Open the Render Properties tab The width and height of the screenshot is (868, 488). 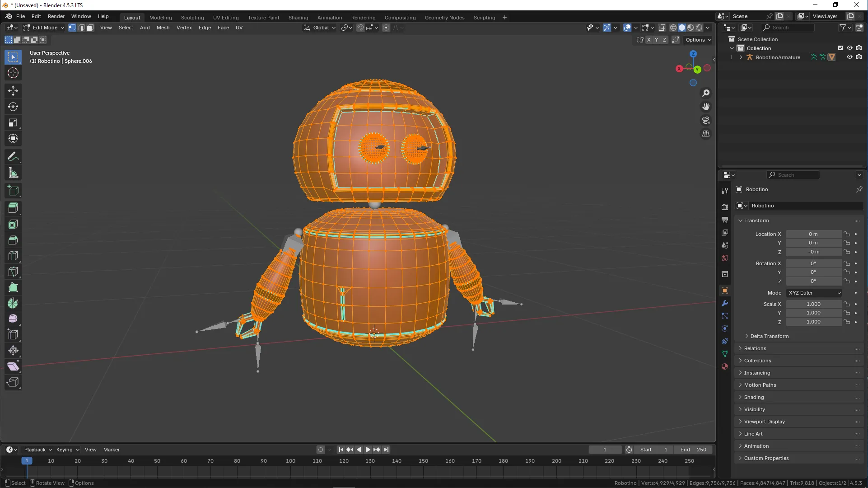click(724, 206)
